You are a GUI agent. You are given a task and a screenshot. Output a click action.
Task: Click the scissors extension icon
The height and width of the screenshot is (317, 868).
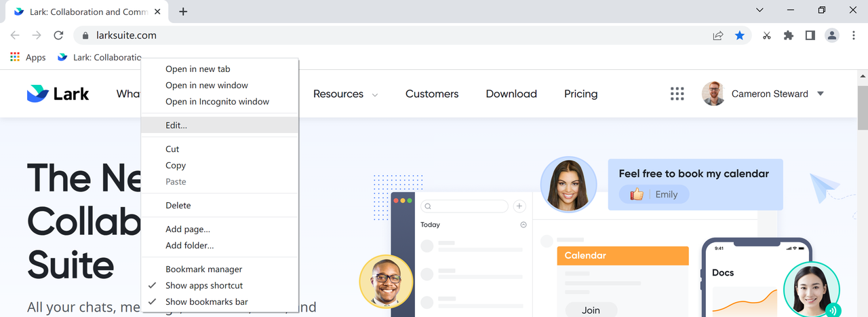coord(766,35)
